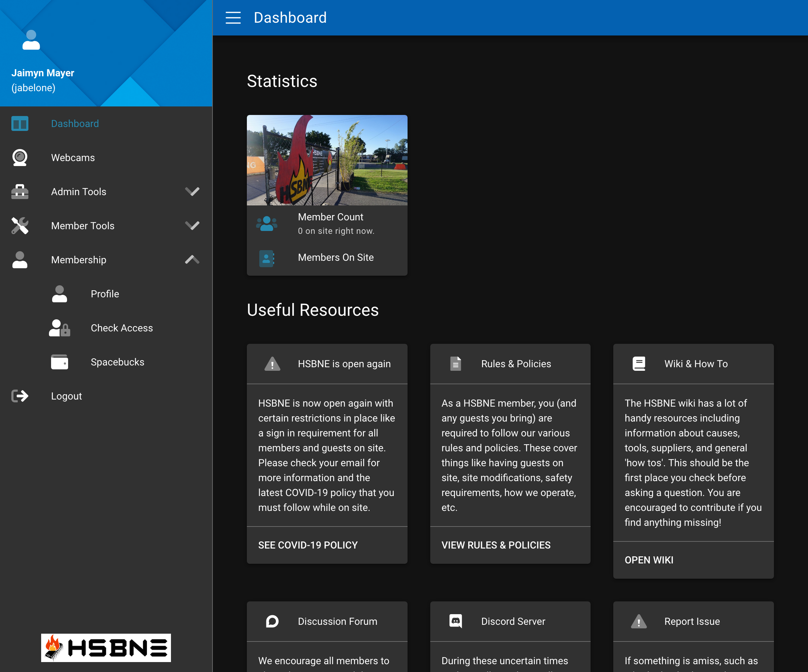Toggle the hamburger menu in the header
This screenshot has width=808, height=672.
[x=233, y=18]
